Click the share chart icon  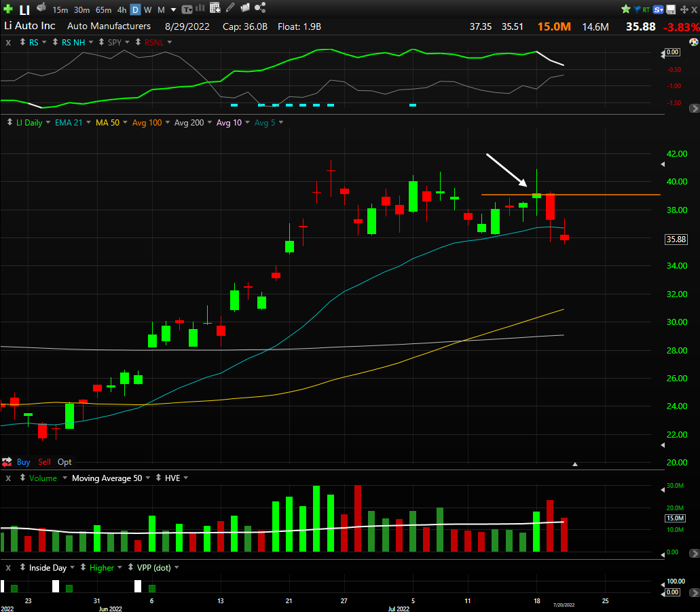click(x=260, y=7)
